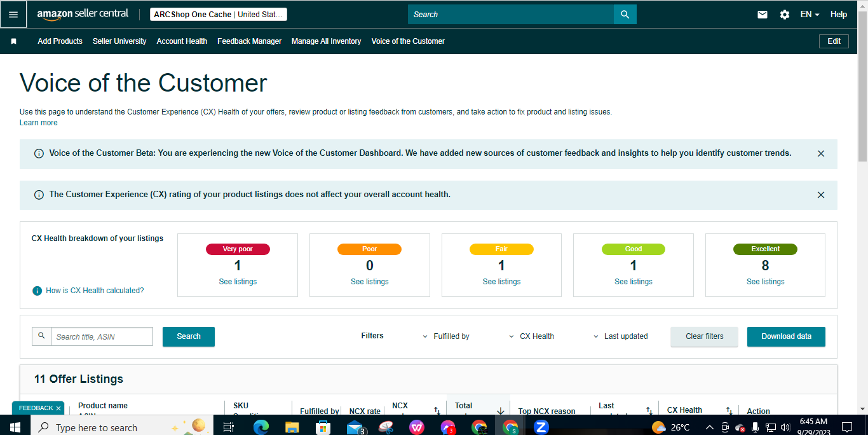This screenshot has width=868, height=435.
Task: Open Task View on the taskbar
Action: point(229,427)
